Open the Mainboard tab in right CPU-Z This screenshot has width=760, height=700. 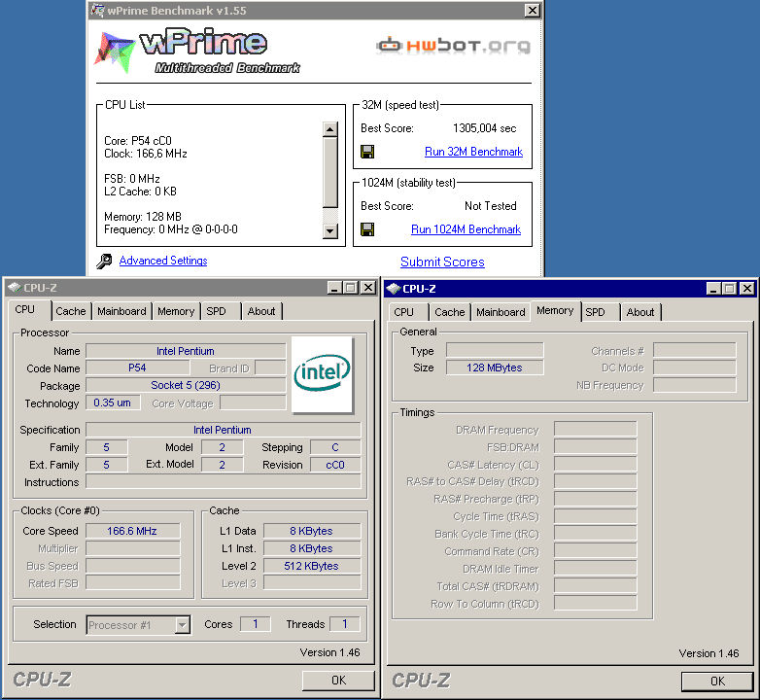pyautogui.click(x=501, y=312)
